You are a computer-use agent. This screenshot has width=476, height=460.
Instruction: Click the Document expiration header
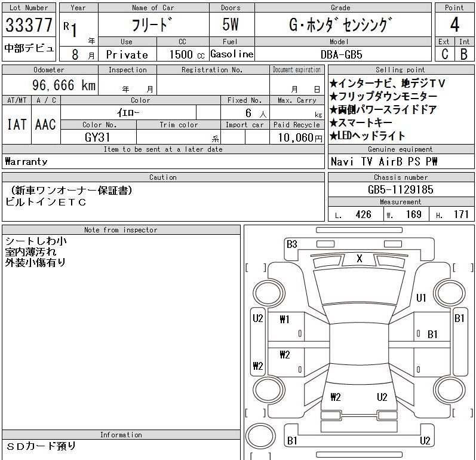(x=297, y=69)
